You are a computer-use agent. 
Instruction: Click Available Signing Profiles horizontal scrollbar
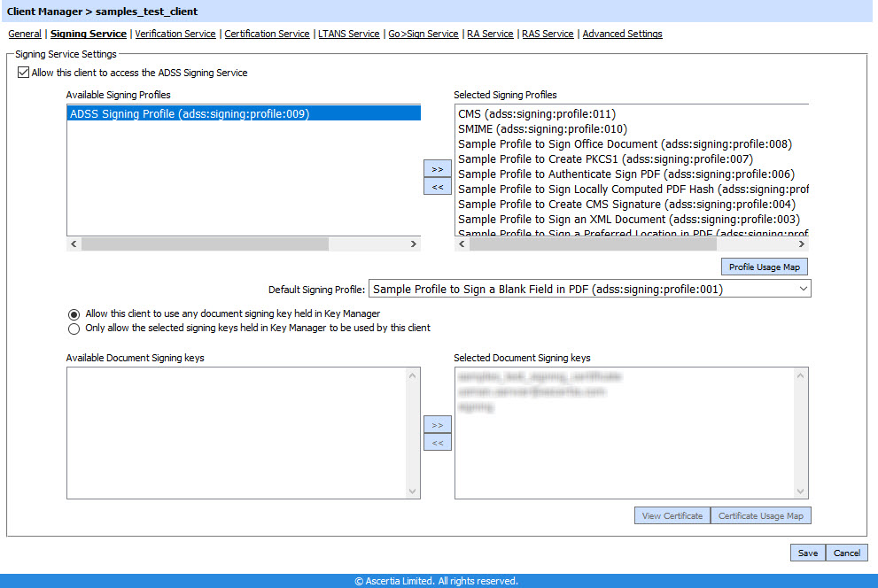pyautogui.click(x=204, y=244)
